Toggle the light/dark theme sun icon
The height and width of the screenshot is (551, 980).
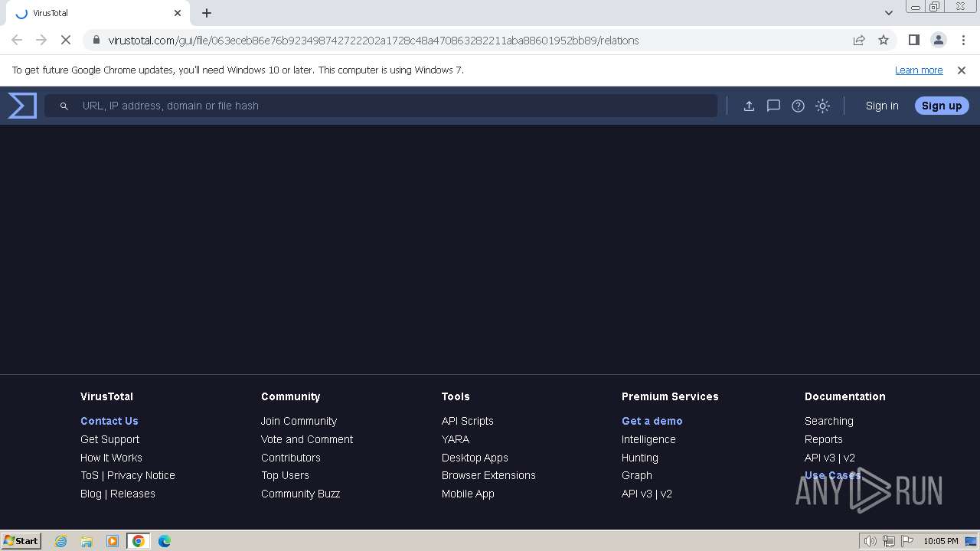pyautogui.click(x=822, y=106)
